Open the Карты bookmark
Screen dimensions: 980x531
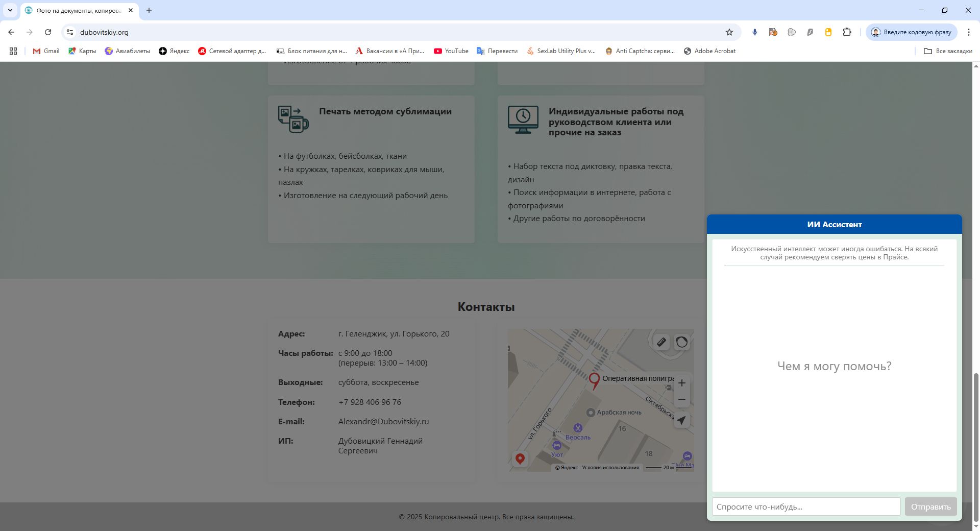point(82,51)
